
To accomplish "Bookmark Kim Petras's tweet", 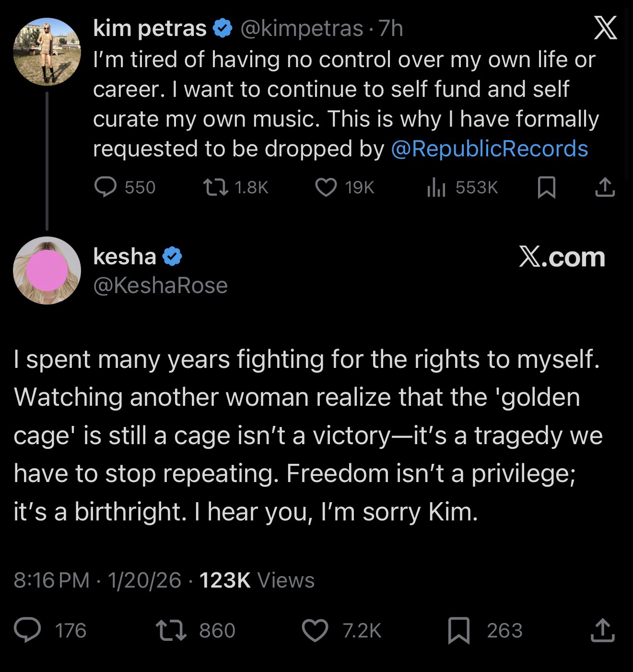I will 546,187.
